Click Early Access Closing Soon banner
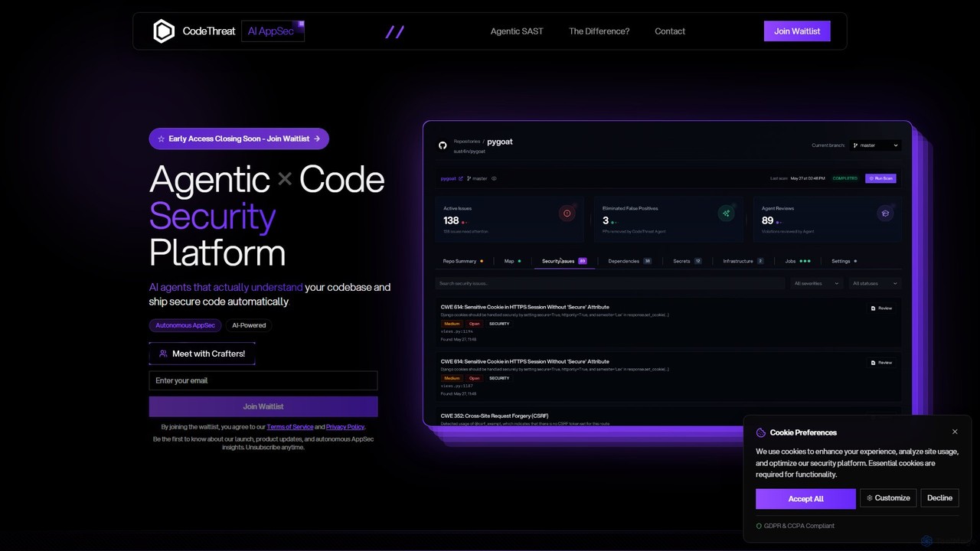The image size is (980, 551). tap(239, 139)
